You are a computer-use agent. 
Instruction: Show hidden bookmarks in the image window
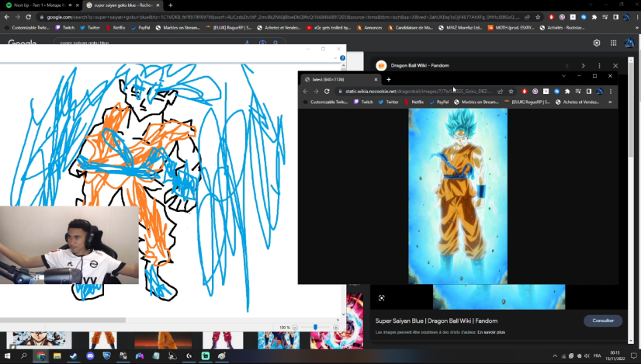[x=610, y=102]
